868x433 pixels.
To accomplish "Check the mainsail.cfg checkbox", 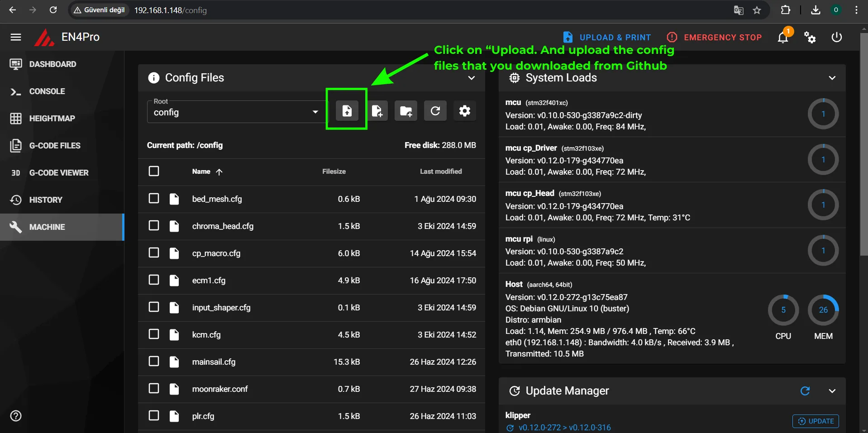I will click(154, 361).
